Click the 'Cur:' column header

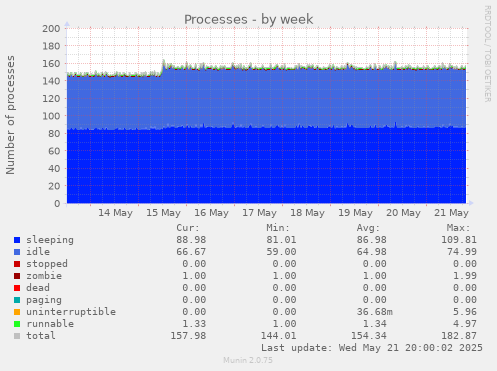coord(188,228)
